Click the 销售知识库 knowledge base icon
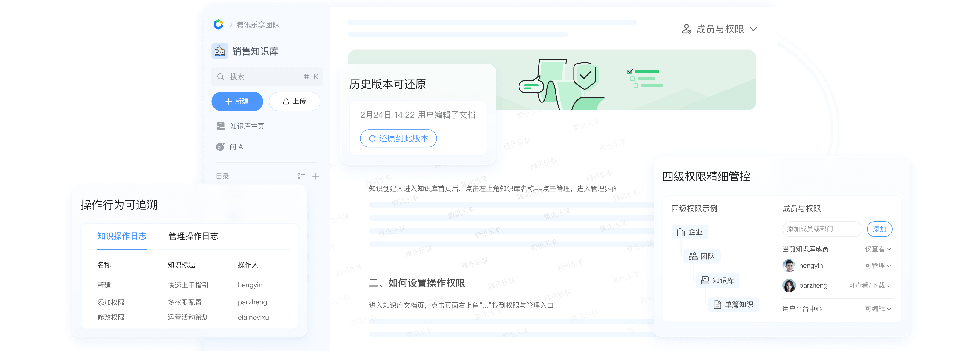Image resolution: width=980 pixels, height=351 pixels. (x=219, y=51)
